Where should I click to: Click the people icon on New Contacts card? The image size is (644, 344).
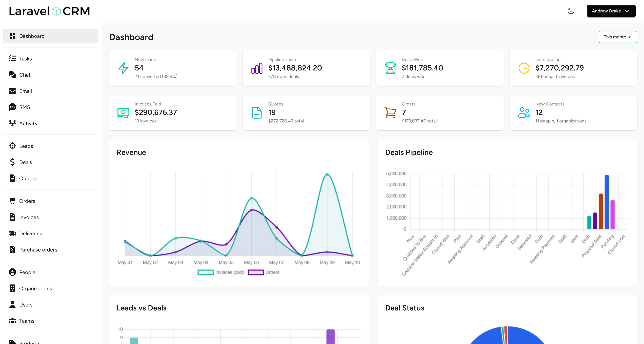[x=524, y=113]
